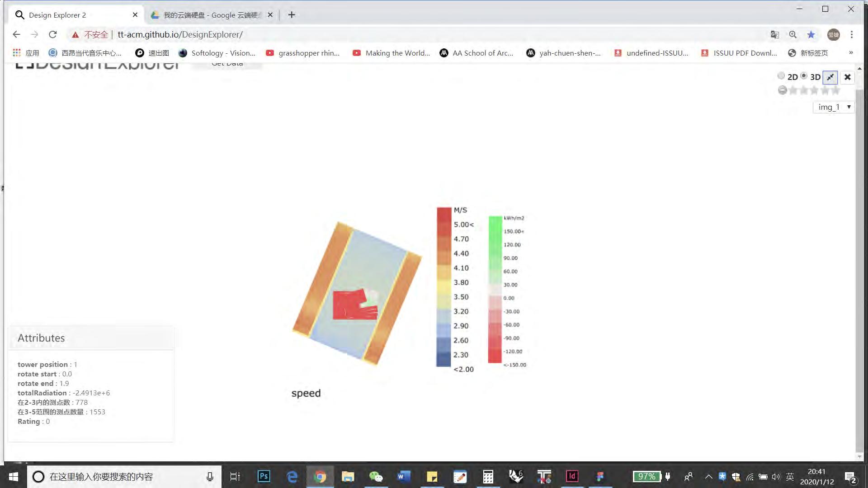The height and width of the screenshot is (488, 868).
Task: Click the collapse fullscreen arrows icon
Action: tap(830, 77)
